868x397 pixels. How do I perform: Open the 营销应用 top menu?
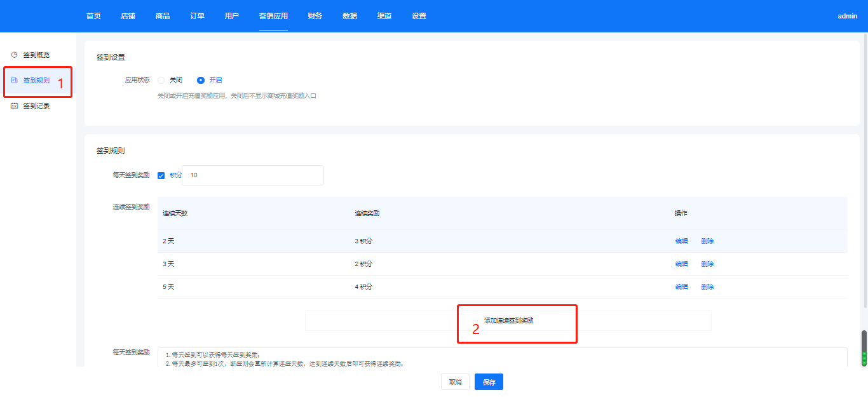click(x=273, y=16)
